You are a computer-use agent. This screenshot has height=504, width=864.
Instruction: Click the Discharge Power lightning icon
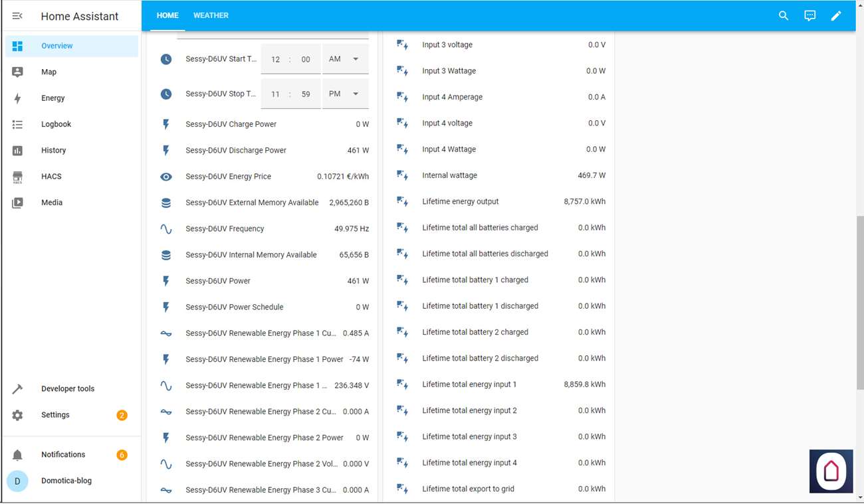point(166,151)
